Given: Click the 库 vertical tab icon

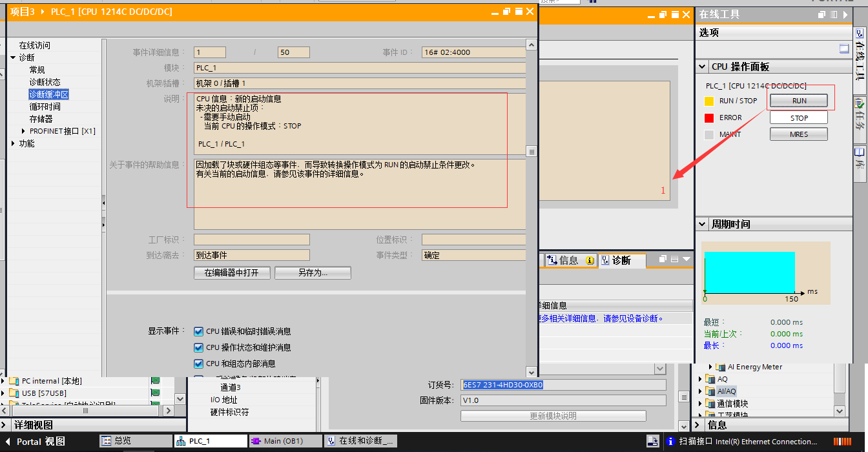Looking at the screenshot, I should 860,152.
